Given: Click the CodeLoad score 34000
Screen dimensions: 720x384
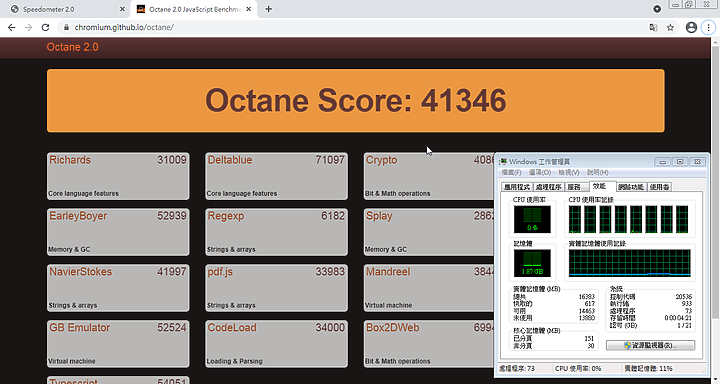Looking at the screenshot, I should [330, 328].
